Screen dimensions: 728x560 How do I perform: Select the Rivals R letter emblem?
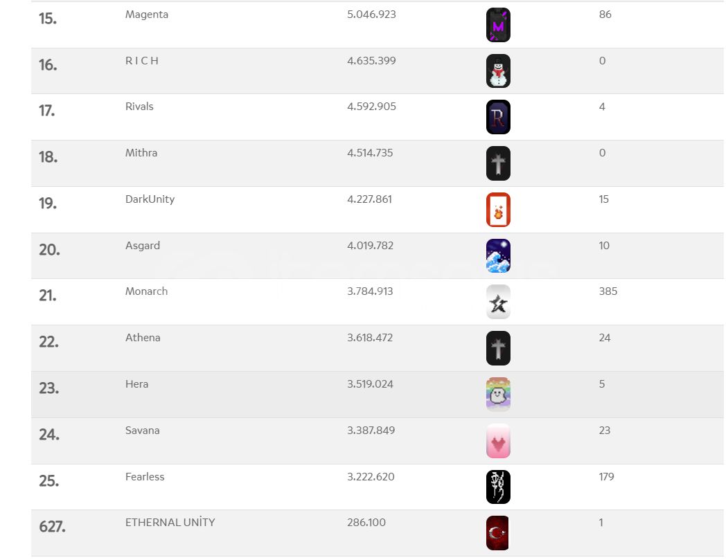click(x=498, y=117)
